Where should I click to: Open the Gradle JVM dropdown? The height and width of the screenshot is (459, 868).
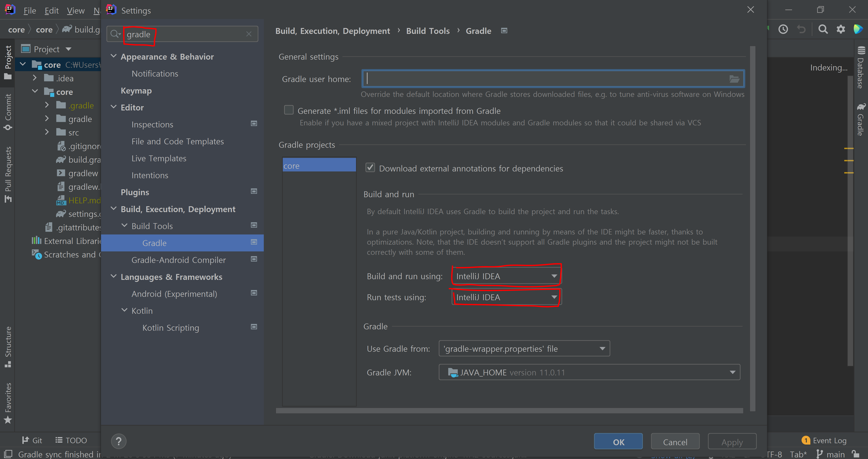tap(589, 372)
